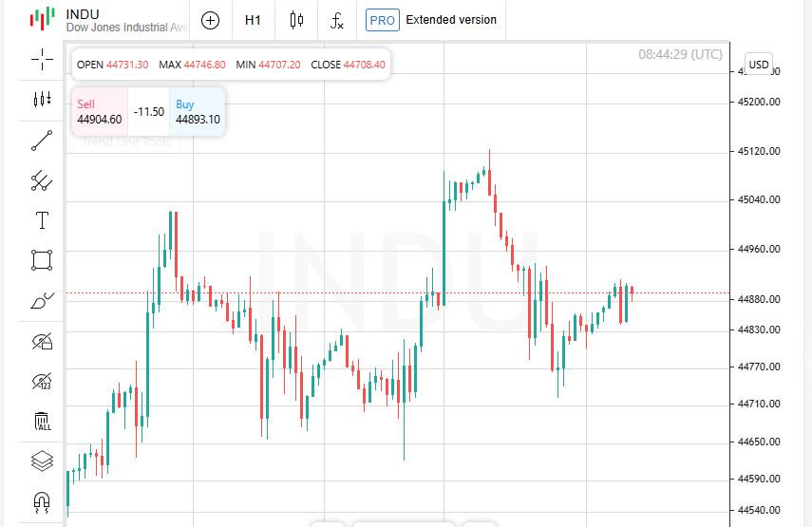Click the Sell 44904.60 button

pyautogui.click(x=100, y=112)
